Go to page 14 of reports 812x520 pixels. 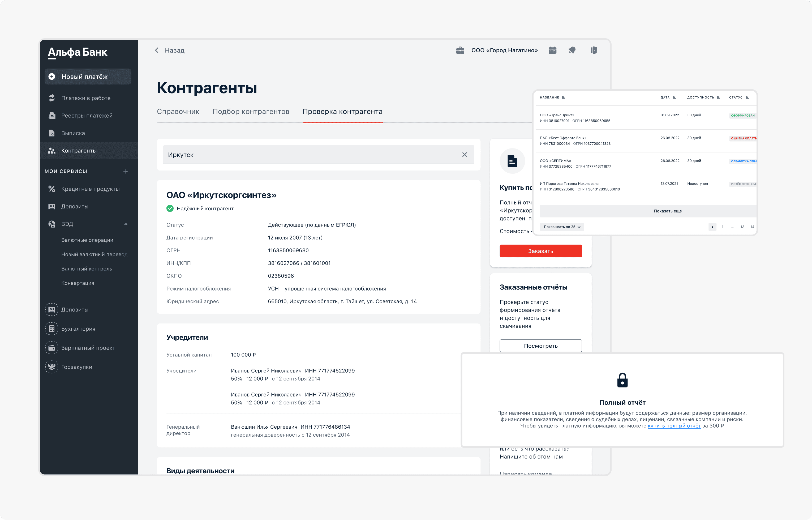point(752,227)
